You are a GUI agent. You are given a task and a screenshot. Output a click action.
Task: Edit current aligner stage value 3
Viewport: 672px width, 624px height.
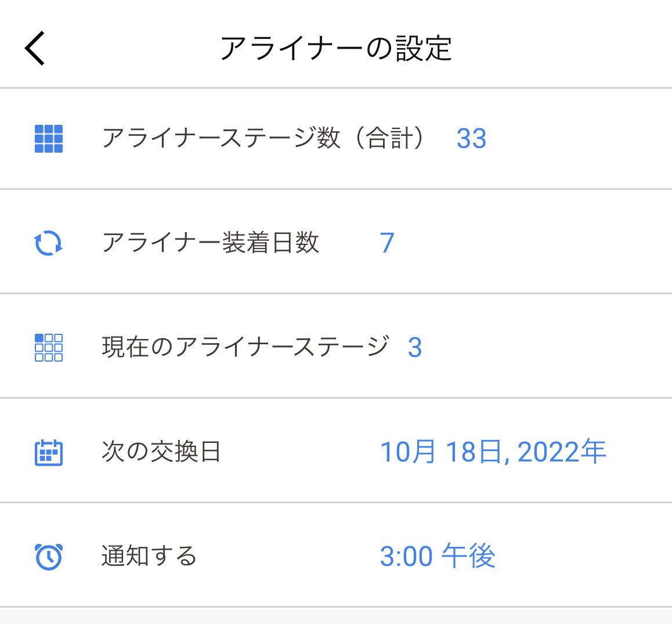click(x=415, y=348)
